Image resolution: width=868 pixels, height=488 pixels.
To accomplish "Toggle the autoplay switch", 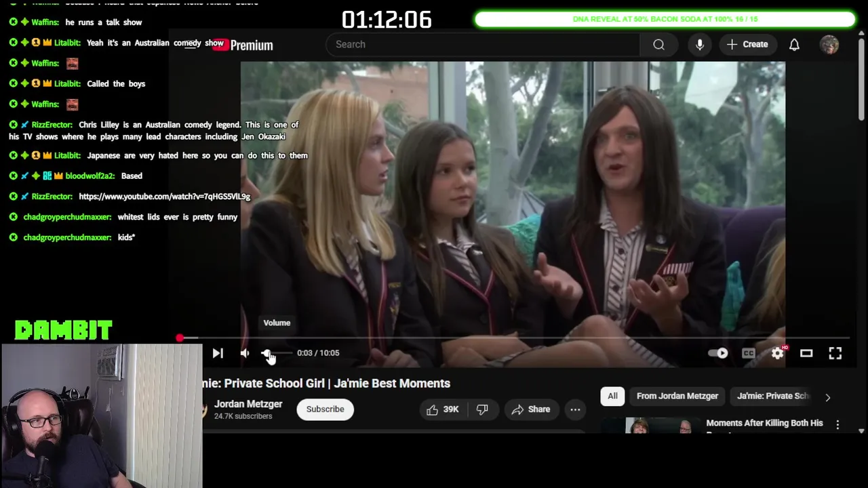I will click(718, 353).
